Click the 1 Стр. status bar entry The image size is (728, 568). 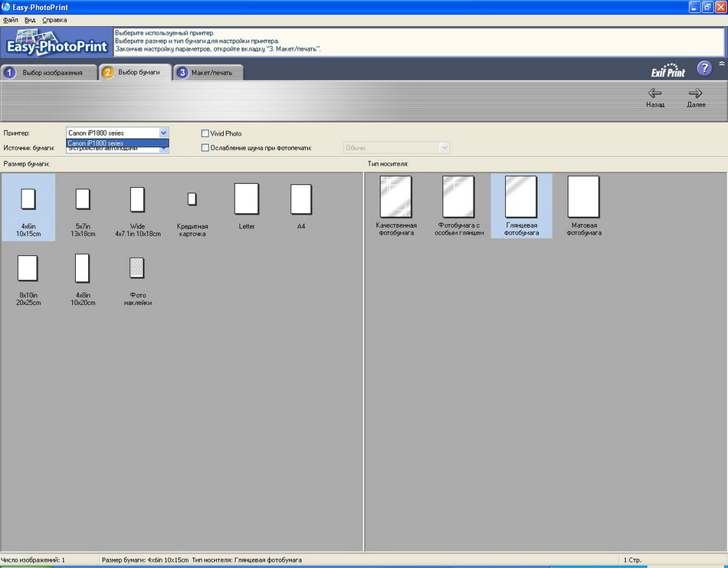point(632,560)
